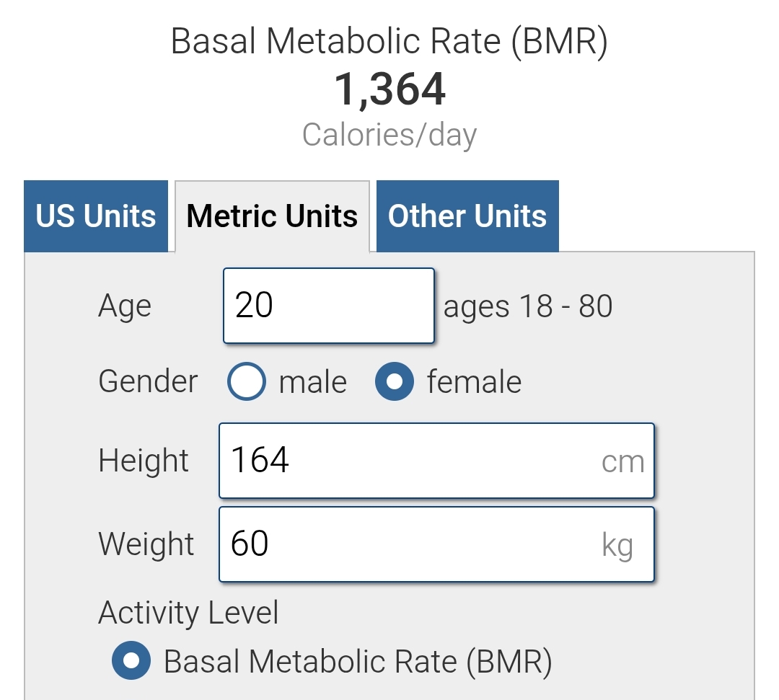Click the Basal Metabolic Rate result heading
The height and width of the screenshot is (700, 779).
coord(389,42)
